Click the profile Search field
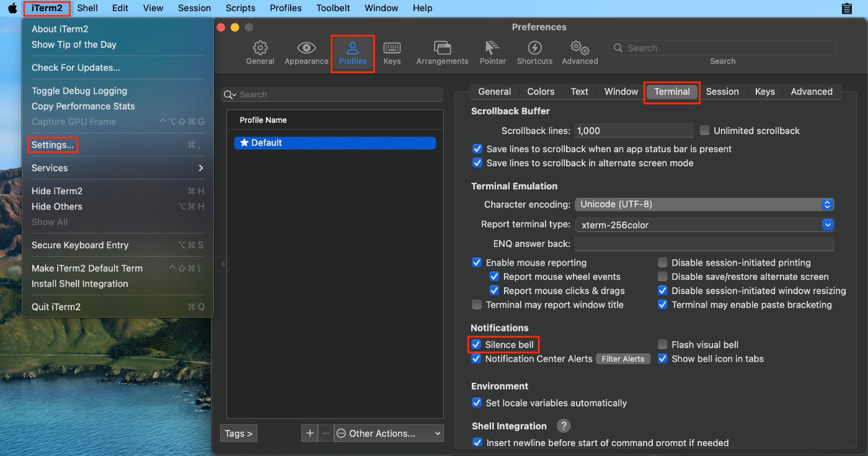The height and width of the screenshot is (456, 868). [x=332, y=94]
